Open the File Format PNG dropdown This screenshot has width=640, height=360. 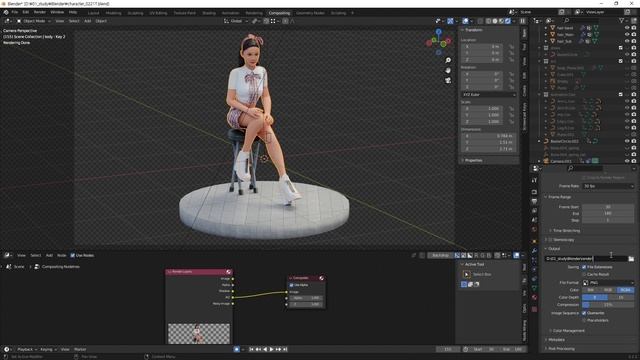pos(608,282)
